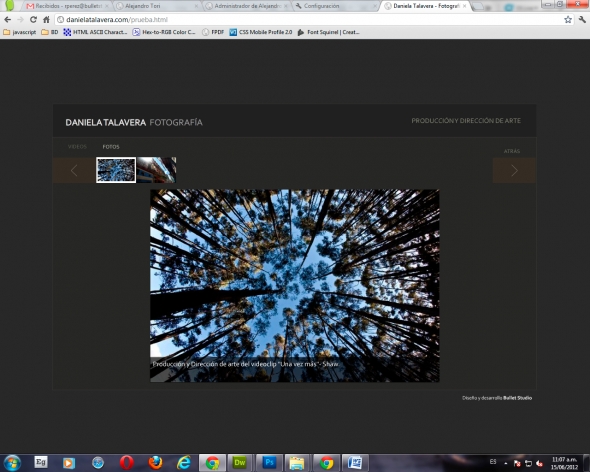The height and width of the screenshot is (472, 590).
Task: Click the DANIELA TALAVERA site title
Action: tap(106, 122)
